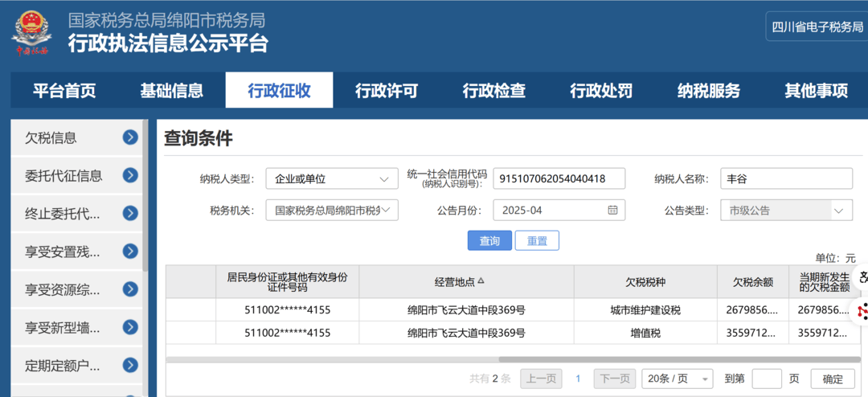Click arrow icon beside 享受新型墙 item
Screen dimensions: 868x397
[x=130, y=327]
